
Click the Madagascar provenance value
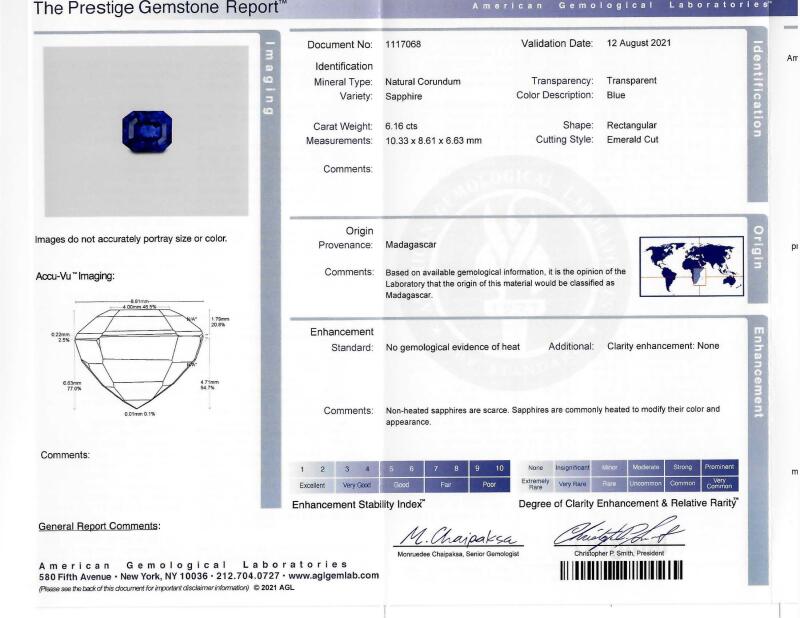point(411,244)
